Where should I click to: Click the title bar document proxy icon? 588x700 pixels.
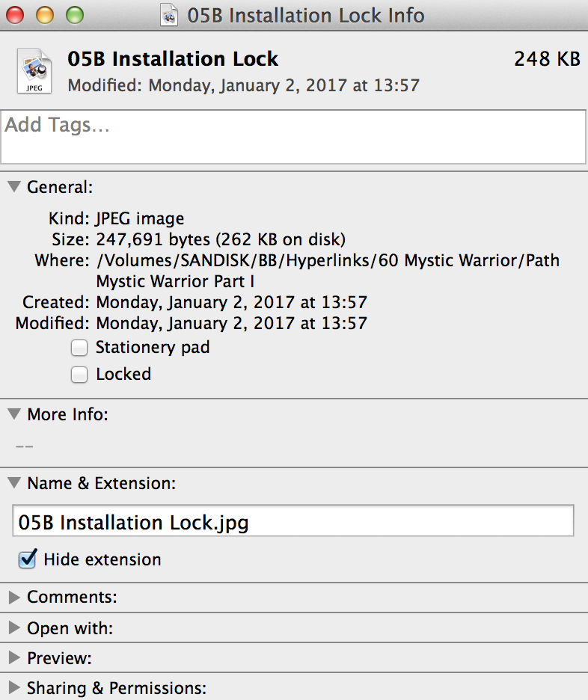(169, 16)
